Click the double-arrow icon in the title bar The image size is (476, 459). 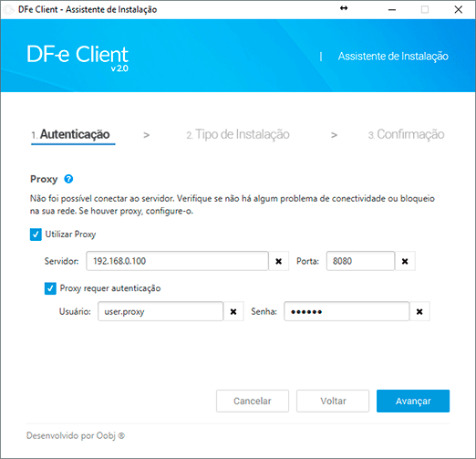pyautogui.click(x=344, y=8)
